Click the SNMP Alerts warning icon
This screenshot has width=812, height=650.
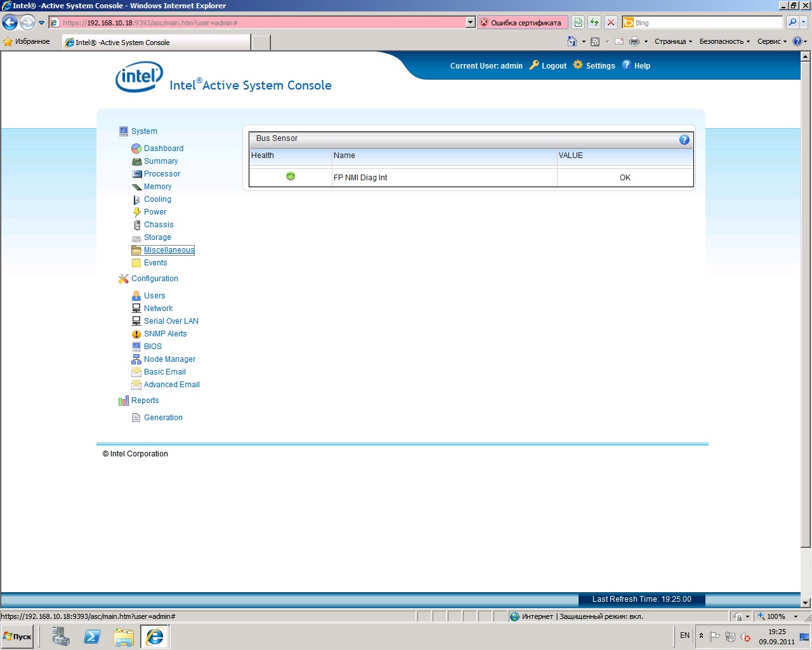(136, 334)
